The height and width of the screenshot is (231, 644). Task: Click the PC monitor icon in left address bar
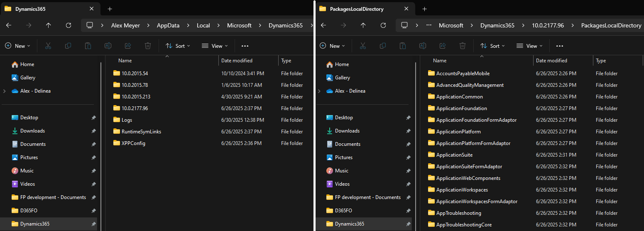coord(90,25)
